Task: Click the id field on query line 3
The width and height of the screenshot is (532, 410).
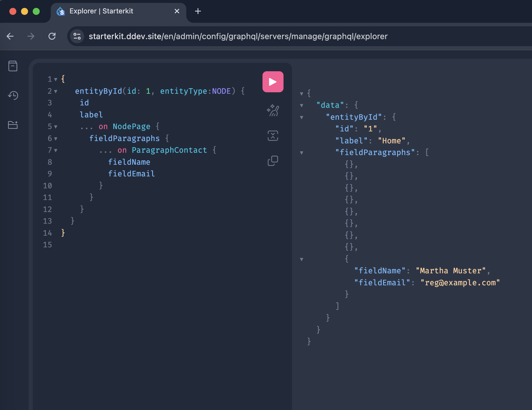Action: 84,103
